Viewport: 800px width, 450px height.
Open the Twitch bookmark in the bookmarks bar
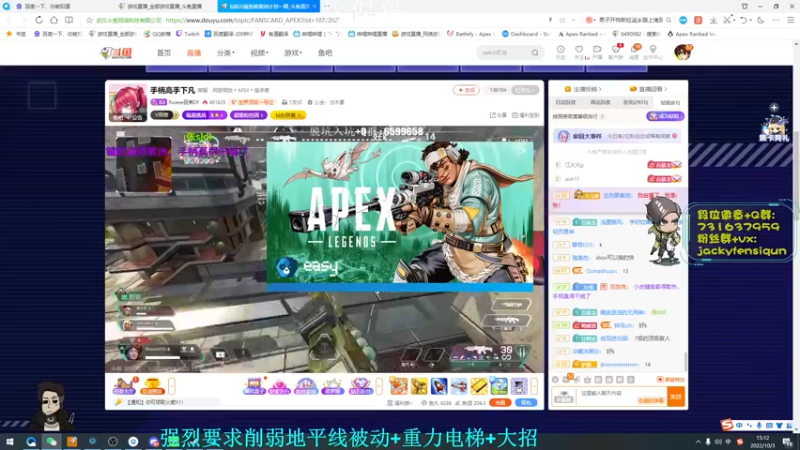pos(188,34)
